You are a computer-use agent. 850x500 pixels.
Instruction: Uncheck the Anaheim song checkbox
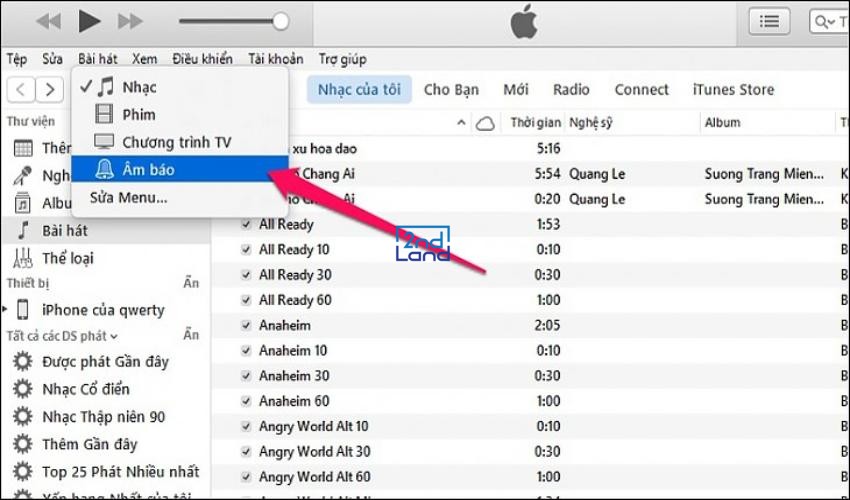point(246,325)
